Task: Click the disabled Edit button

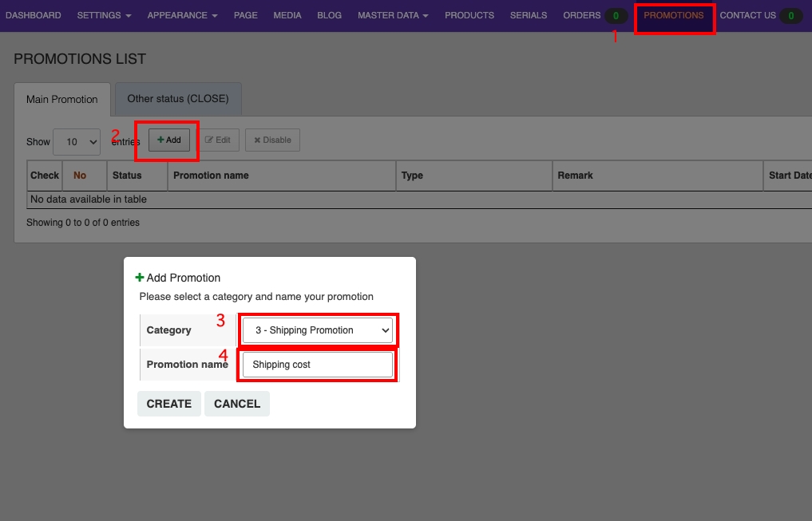Action: coord(217,140)
